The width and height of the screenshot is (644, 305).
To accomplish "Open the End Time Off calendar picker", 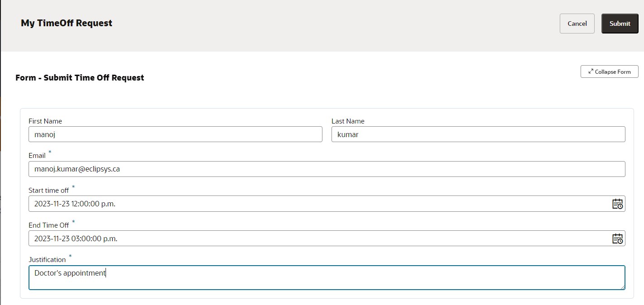I will [617, 239].
